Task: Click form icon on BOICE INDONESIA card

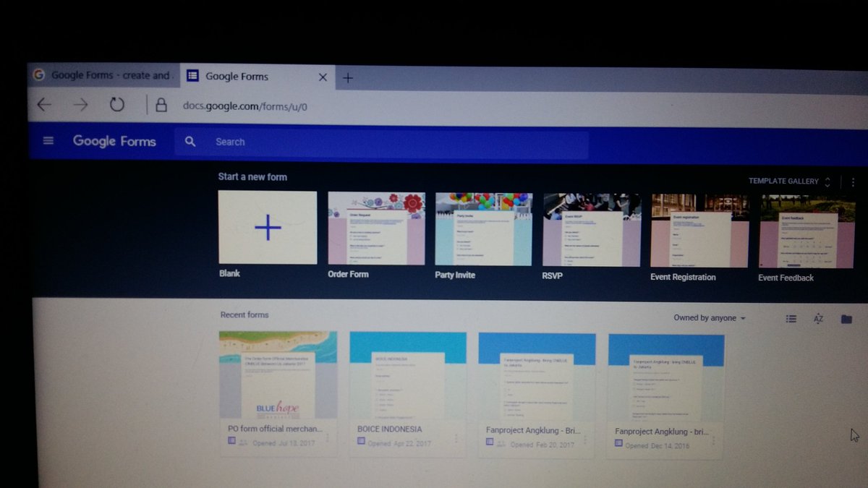Action: 361,442
